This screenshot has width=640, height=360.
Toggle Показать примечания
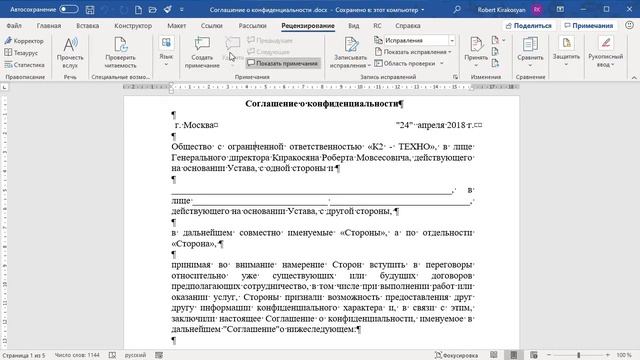click(x=283, y=63)
